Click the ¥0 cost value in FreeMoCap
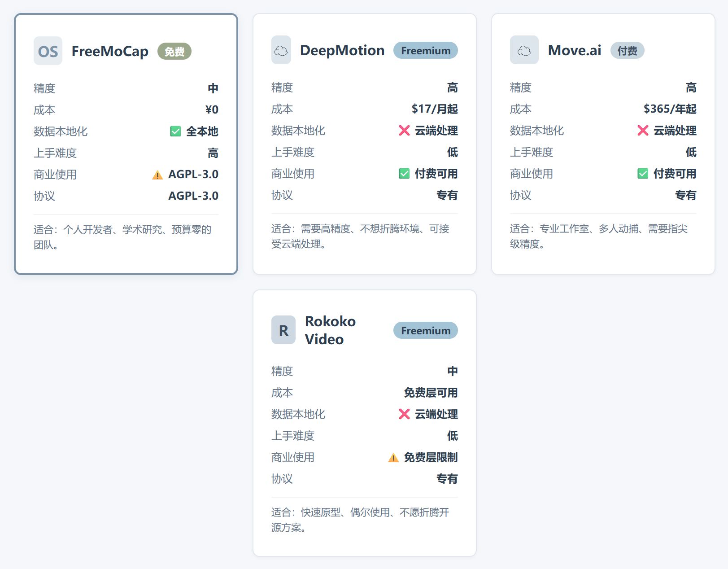 pos(212,109)
